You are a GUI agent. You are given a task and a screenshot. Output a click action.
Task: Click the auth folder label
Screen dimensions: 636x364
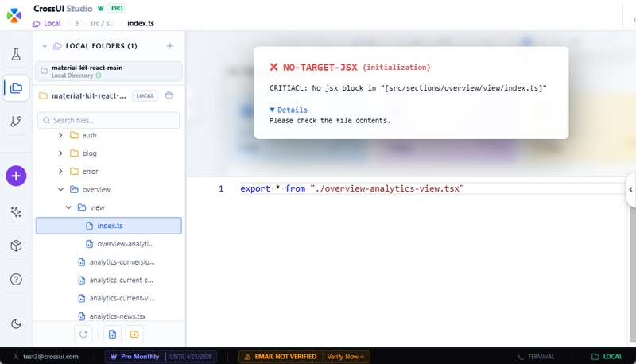click(90, 135)
